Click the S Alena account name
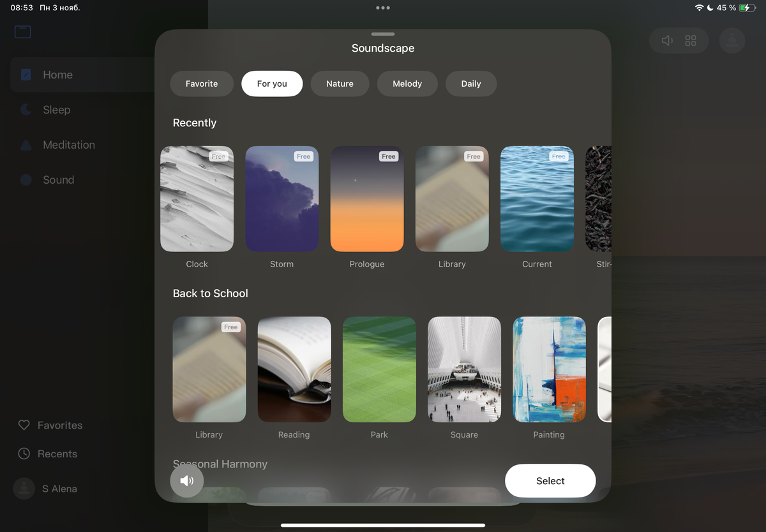766x532 pixels. [x=59, y=489]
